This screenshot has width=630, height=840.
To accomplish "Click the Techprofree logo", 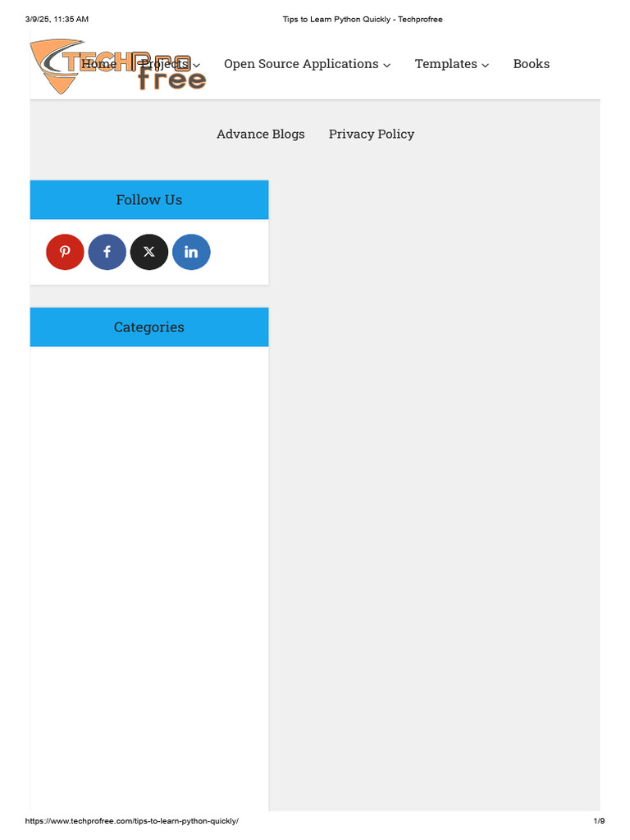I will [x=118, y=67].
